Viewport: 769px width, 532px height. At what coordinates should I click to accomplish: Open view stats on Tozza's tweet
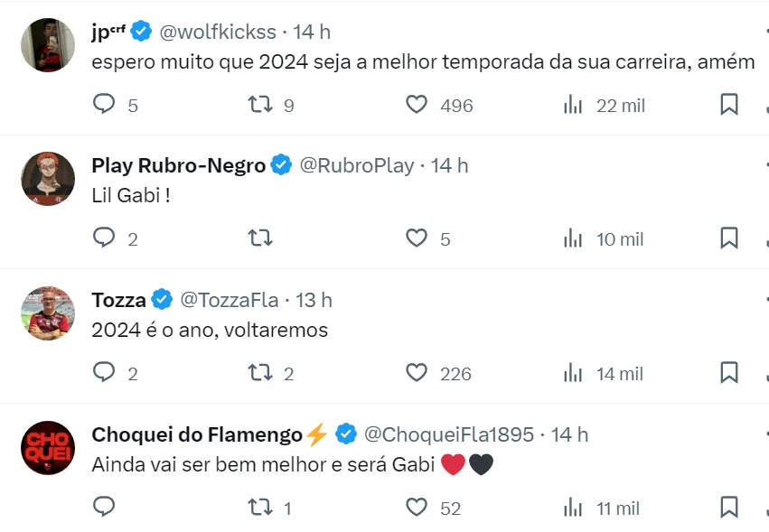[x=573, y=373]
